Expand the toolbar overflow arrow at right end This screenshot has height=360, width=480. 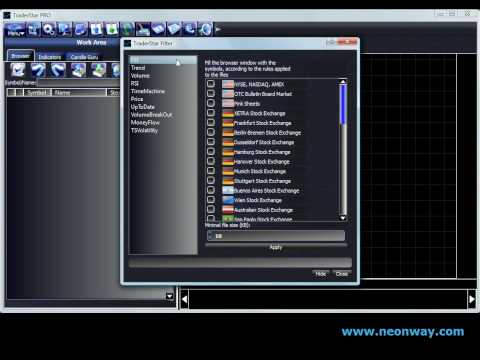click(x=218, y=29)
